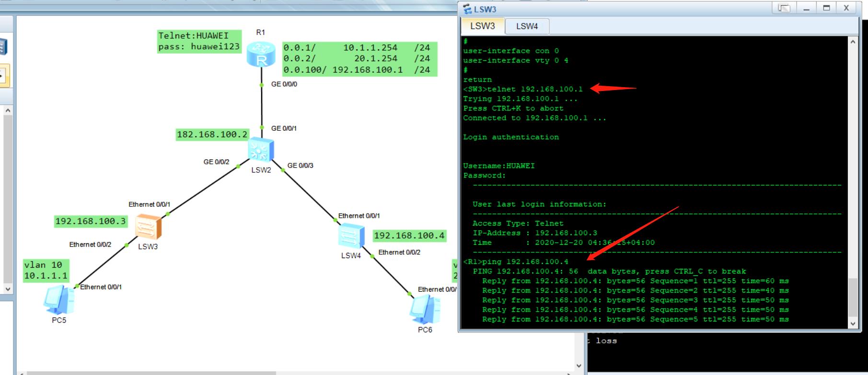
Task: Click the PC6 device name label
Action: click(425, 330)
